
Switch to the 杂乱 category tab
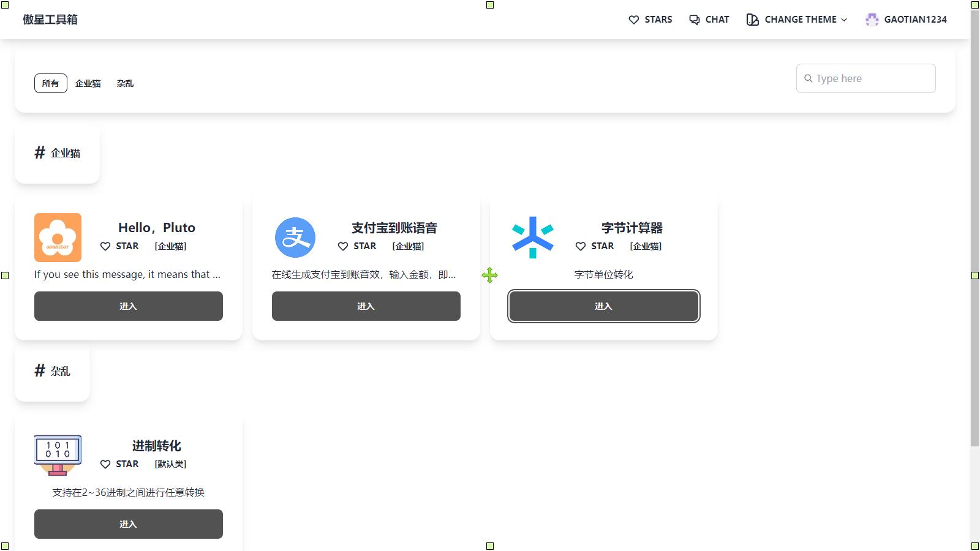125,83
